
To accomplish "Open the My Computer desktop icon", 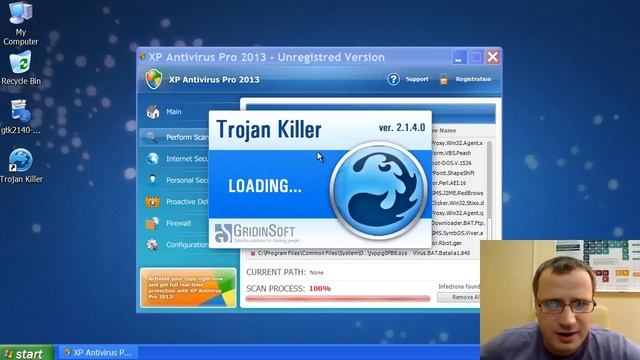I will 20,23.
